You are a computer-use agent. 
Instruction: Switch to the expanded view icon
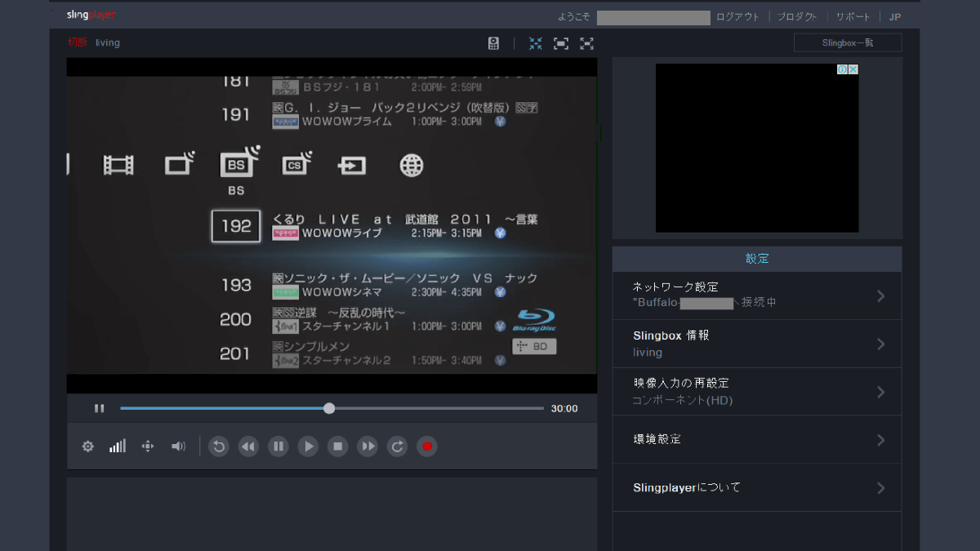click(561, 43)
